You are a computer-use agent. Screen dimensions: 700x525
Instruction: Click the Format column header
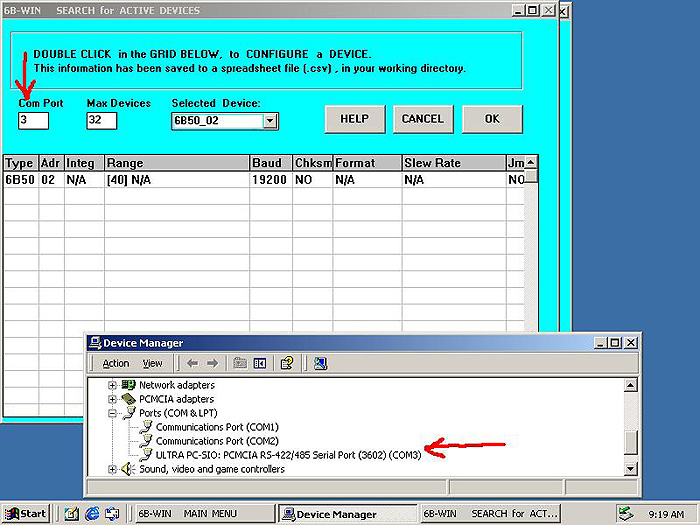tap(367, 163)
